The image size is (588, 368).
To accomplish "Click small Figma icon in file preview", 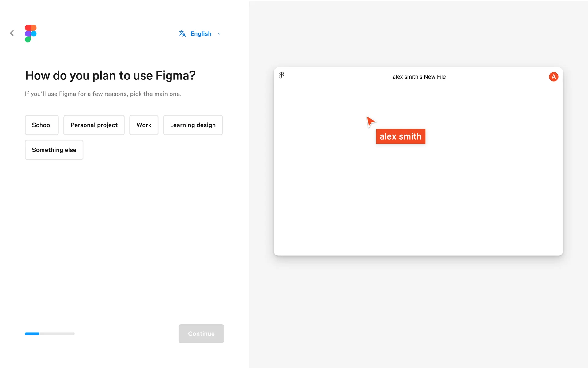I will (x=281, y=75).
